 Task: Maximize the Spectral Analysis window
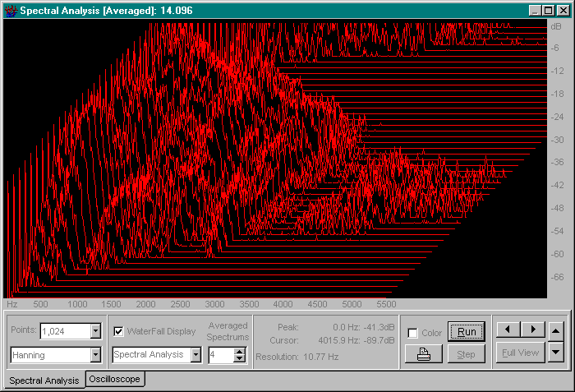(548, 11)
